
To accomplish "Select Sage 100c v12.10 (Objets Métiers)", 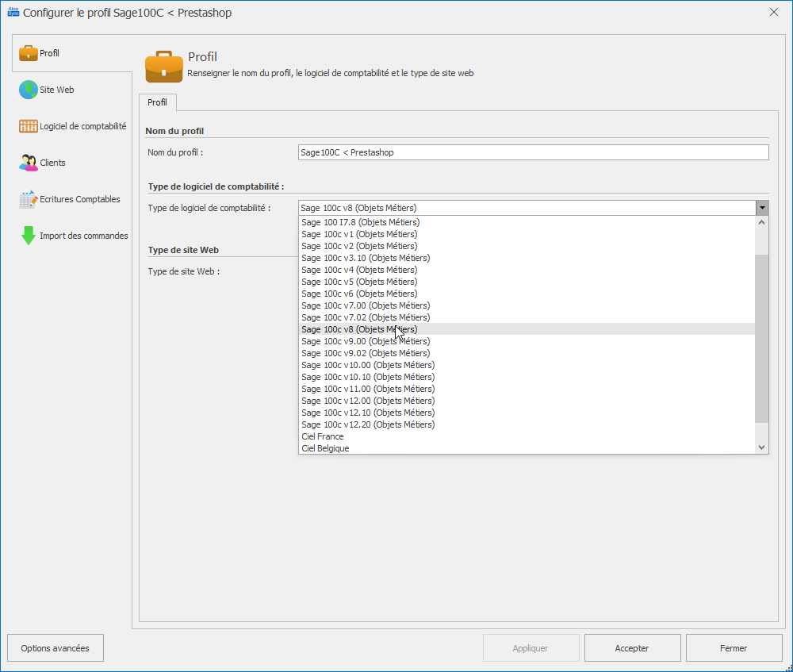I will tap(527, 413).
